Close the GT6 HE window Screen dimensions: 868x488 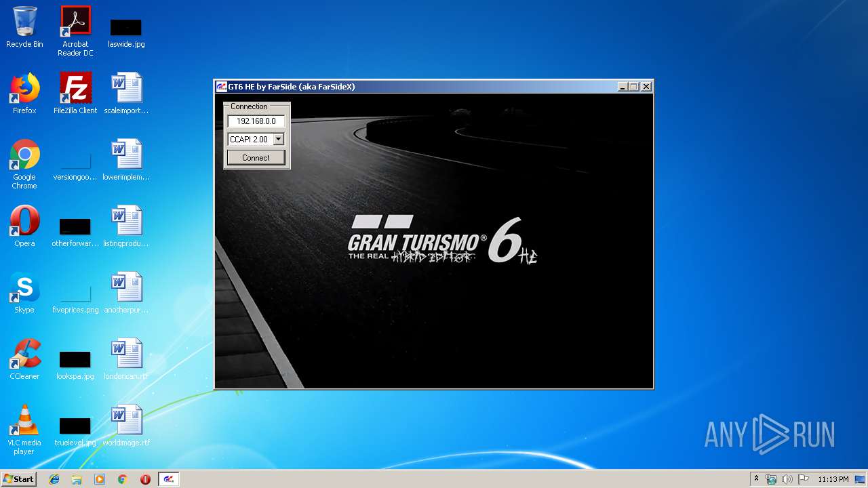pyautogui.click(x=646, y=87)
